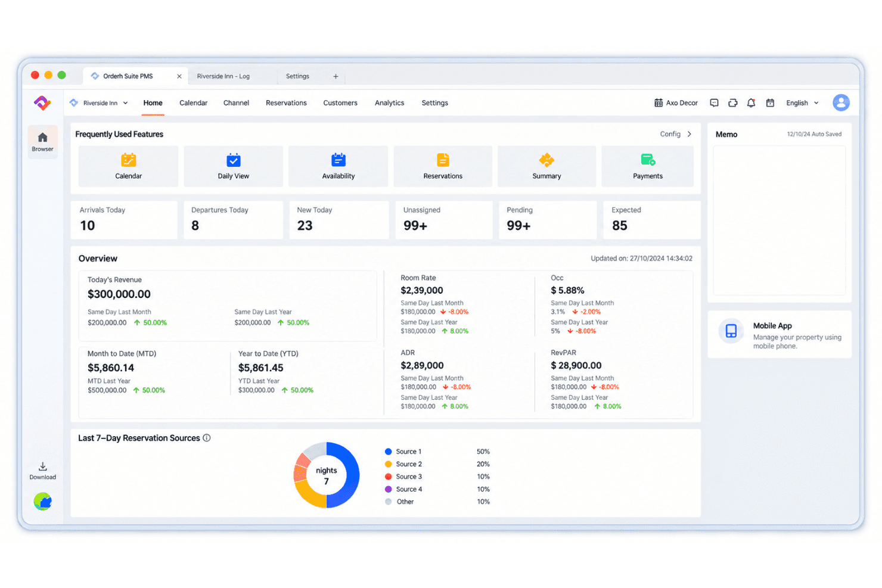Click the chat message icon in the header
Viewport: 882px width, 588px height.
[714, 103]
